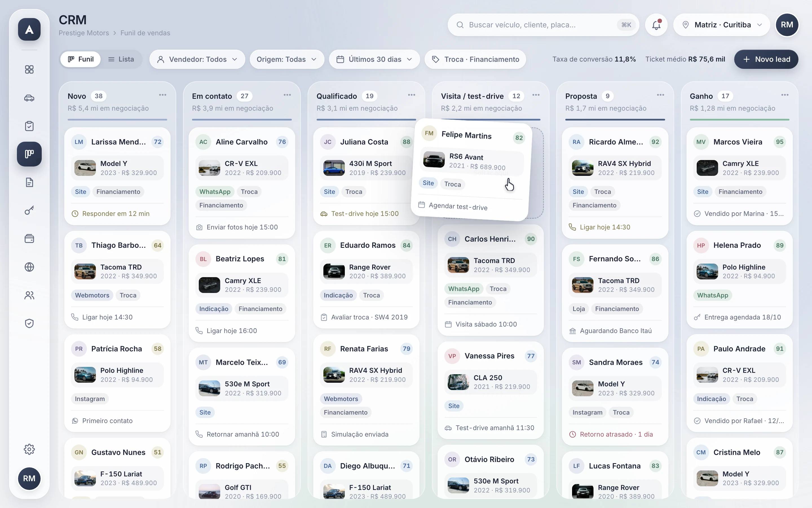Open the Ganho column options menu
This screenshot has width=812, height=508.
785,95
